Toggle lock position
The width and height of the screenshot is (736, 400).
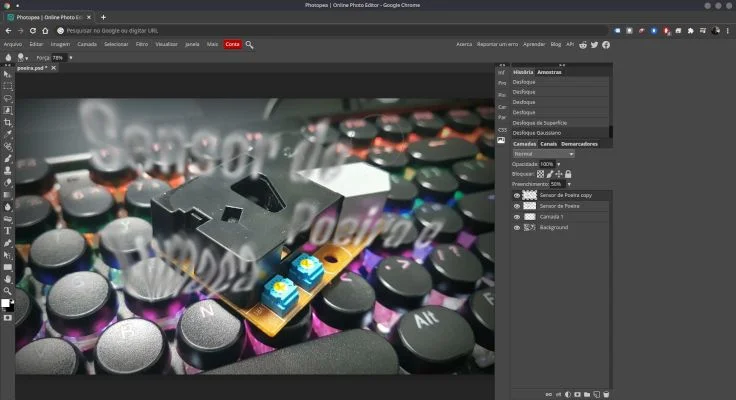(559, 174)
